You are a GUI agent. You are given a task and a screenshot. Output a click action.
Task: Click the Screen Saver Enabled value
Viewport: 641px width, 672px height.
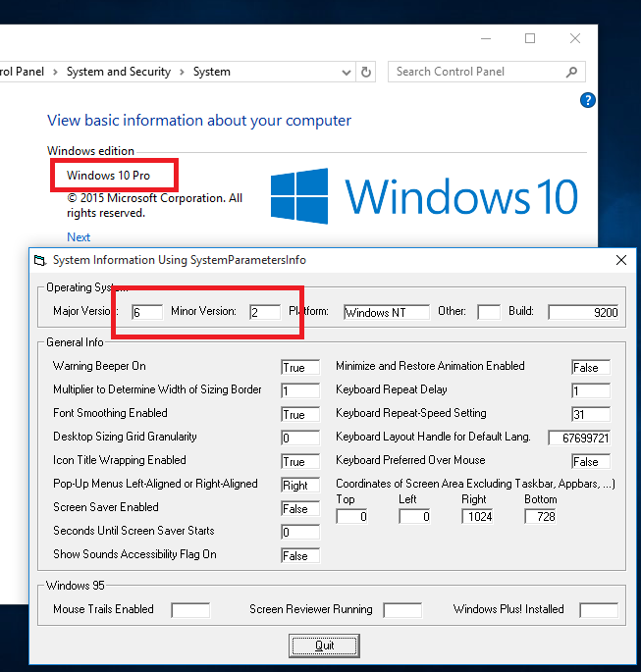coord(300,509)
